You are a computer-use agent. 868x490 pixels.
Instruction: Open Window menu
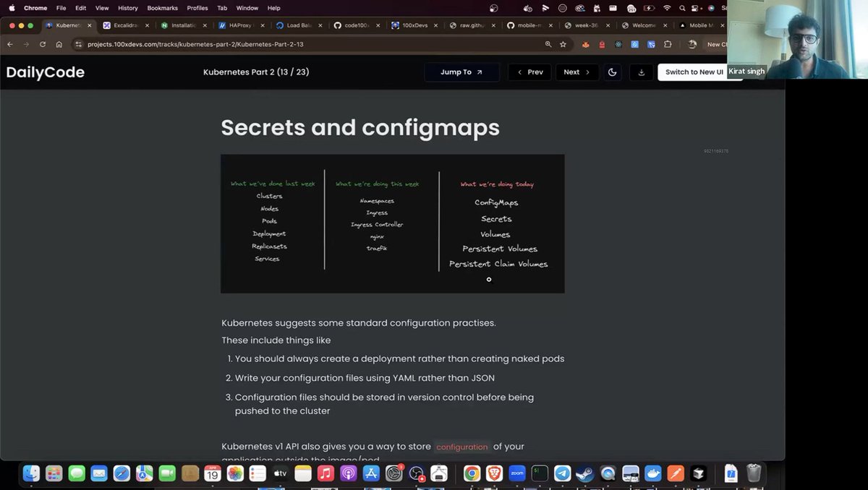pos(247,8)
